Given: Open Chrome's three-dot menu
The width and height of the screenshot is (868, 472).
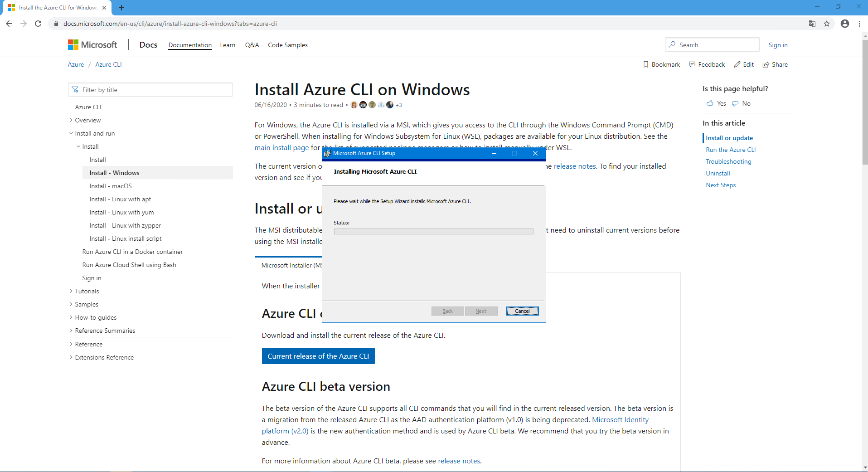Looking at the screenshot, I should tap(859, 24).
